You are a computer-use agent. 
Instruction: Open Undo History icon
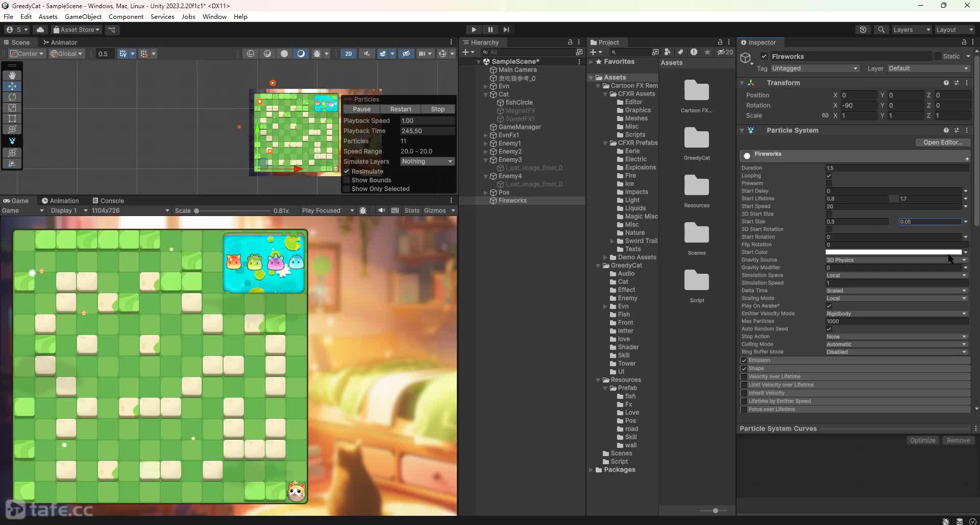coord(863,30)
